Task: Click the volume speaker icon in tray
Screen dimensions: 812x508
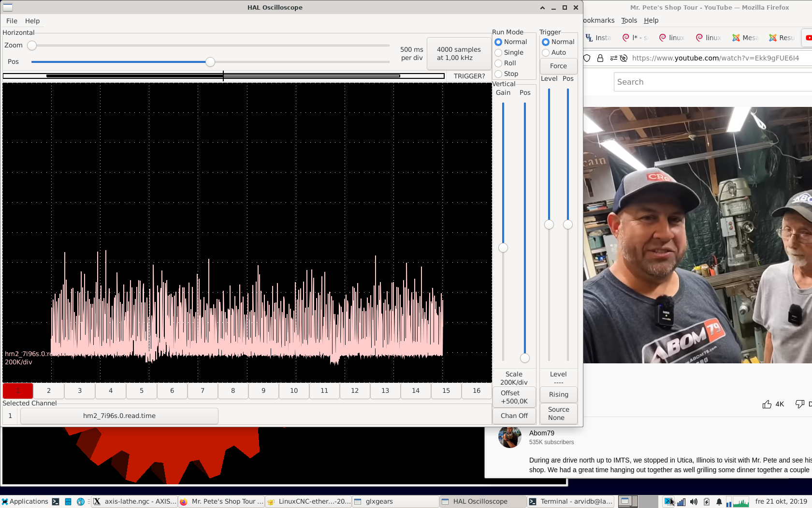Action: point(694,502)
